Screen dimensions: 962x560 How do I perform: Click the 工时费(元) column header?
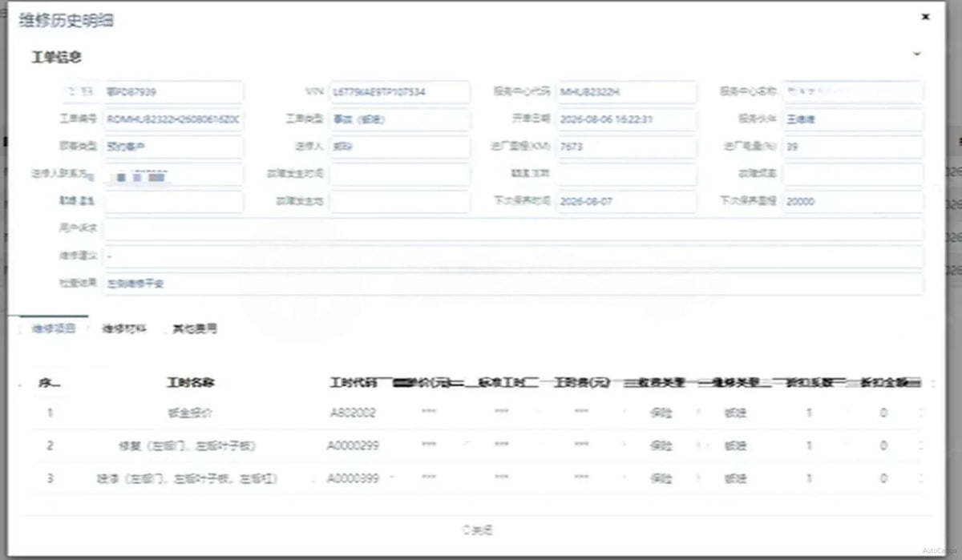tap(581, 383)
